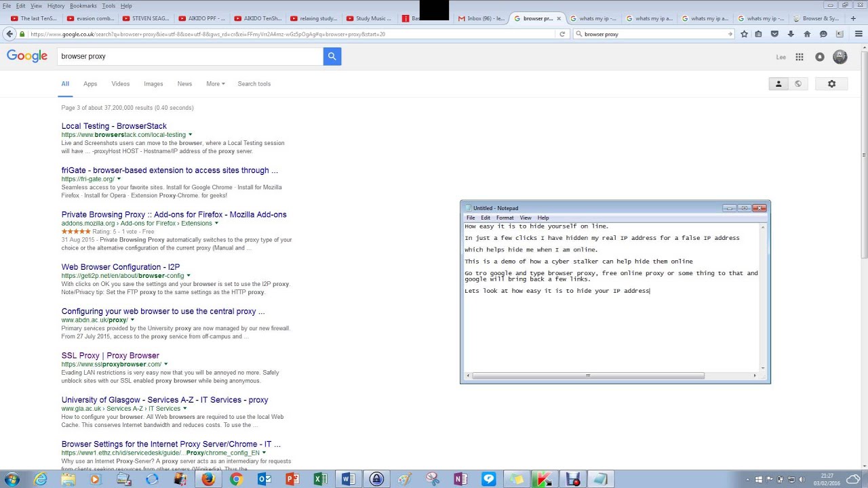868x488 pixels.
Task: Open Snipping Tool scissors on taskbar
Action: (433, 479)
